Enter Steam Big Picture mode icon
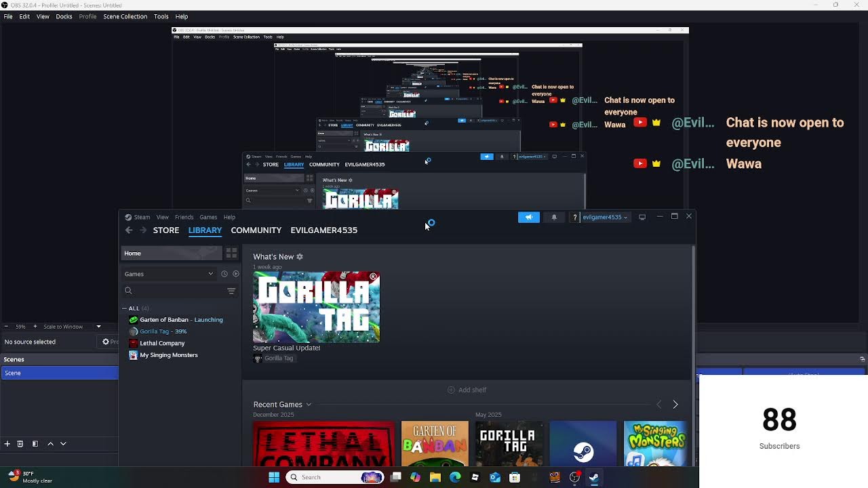This screenshot has width=868, height=488. point(642,217)
